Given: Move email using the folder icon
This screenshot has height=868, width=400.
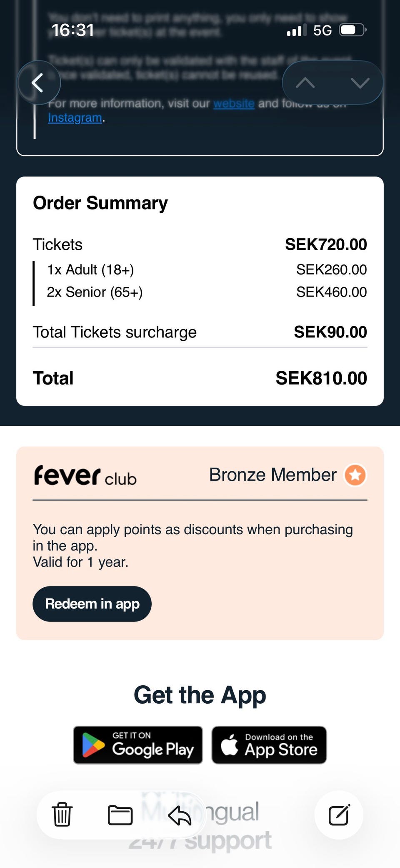Looking at the screenshot, I should point(120,815).
